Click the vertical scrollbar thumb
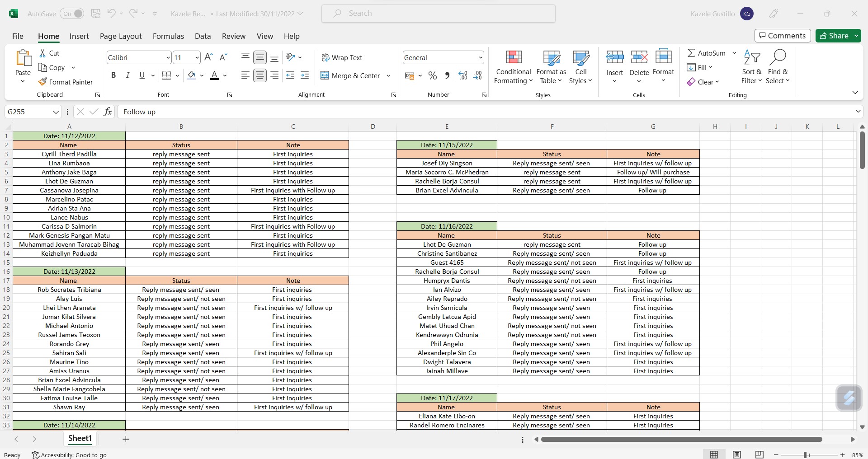Screen dimensions: 868x459 (862, 150)
